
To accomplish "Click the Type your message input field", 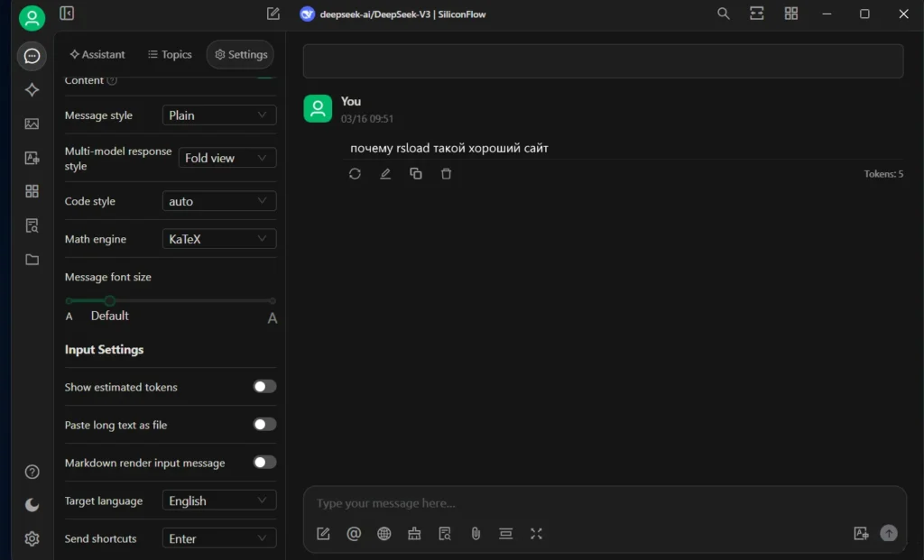I will 577,503.
